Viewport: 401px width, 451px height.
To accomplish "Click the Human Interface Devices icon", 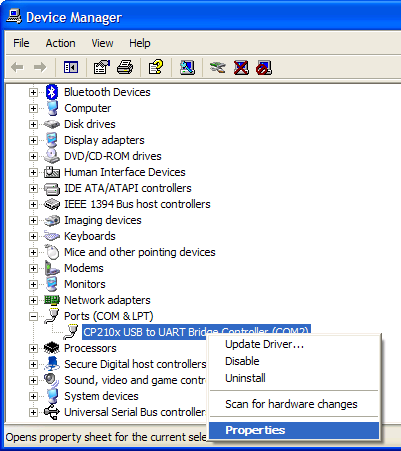I will (x=52, y=172).
